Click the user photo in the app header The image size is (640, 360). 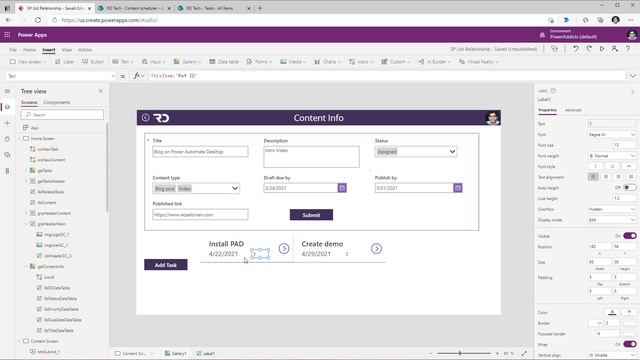(493, 118)
